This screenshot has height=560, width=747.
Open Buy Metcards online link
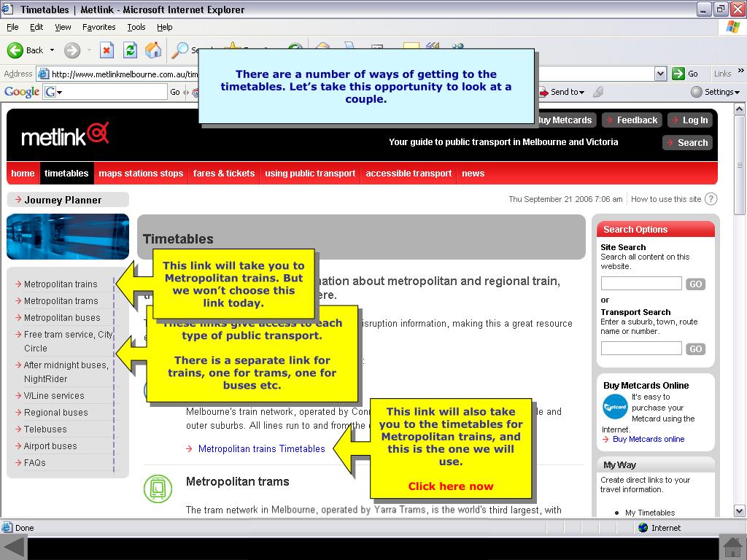coord(649,439)
